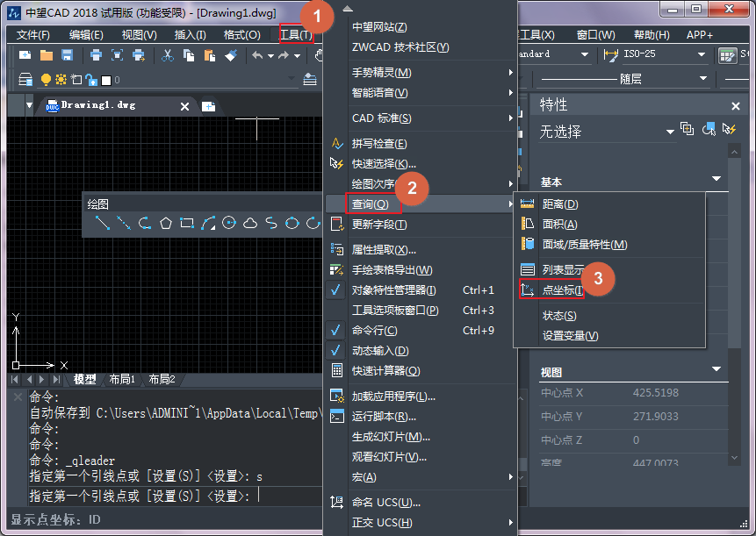Click the Cut scissors icon in the toolbar
Viewport: 756px width, 536px height.
click(x=166, y=55)
